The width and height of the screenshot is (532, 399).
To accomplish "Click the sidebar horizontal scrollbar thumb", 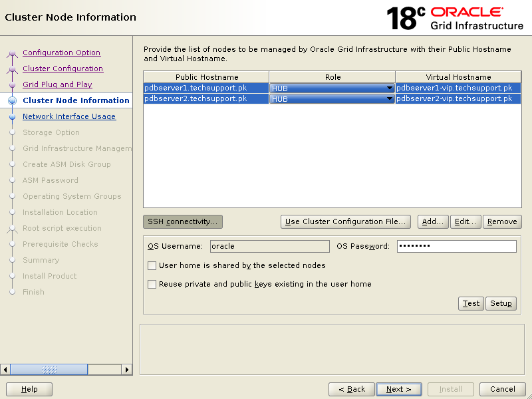I will pyautogui.click(x=49, y=370).
